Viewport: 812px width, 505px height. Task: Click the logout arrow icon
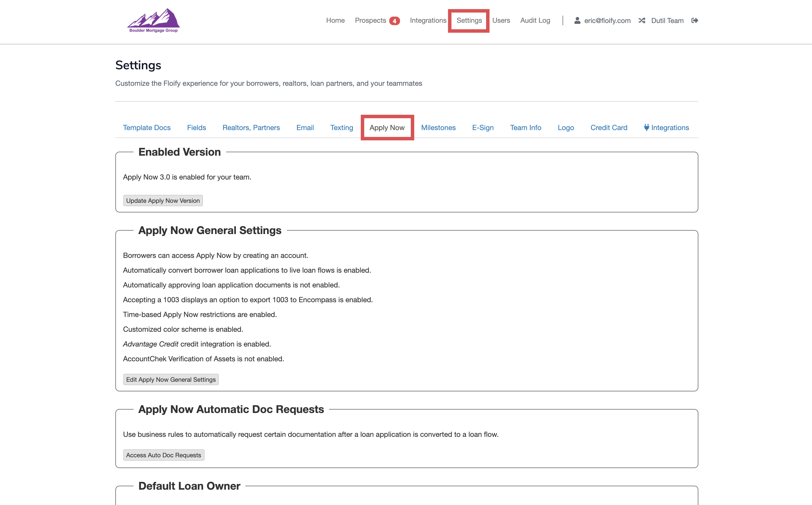point(694,20)
